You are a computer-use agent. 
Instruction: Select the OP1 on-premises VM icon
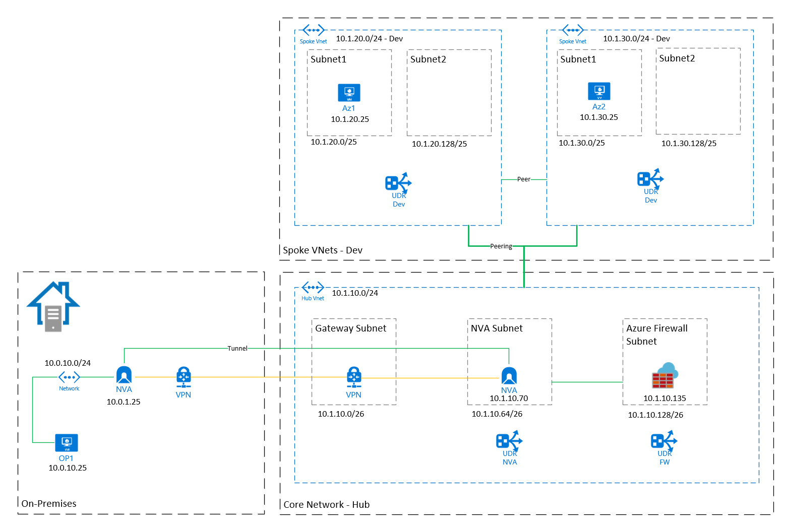pos(67,443)
